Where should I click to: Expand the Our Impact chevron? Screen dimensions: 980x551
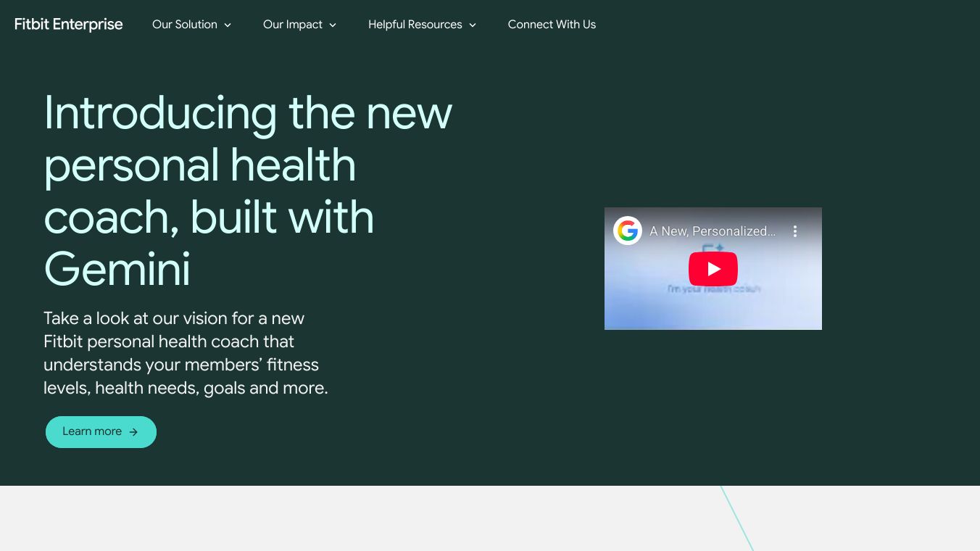[333, 25]
